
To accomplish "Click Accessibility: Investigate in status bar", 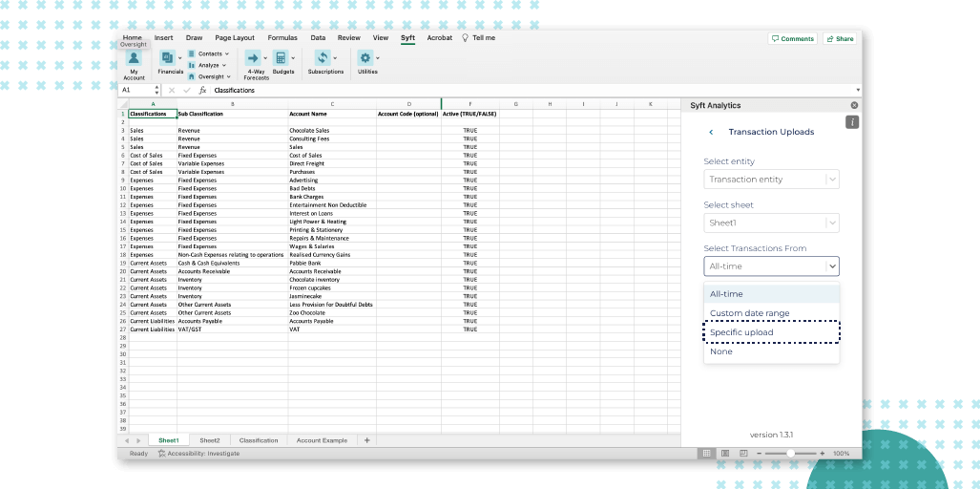I will (x=198, y=454).
